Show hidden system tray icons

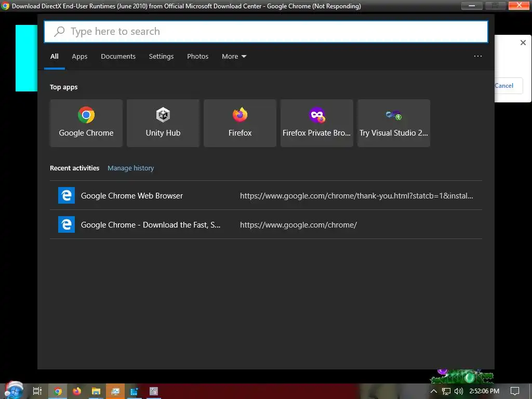(x=434, y=391)
